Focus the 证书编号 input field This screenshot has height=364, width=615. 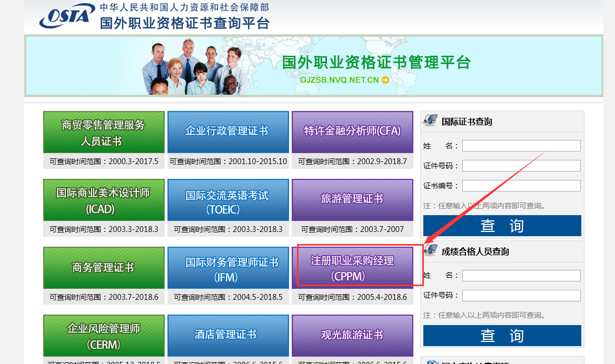click(521, 186)
